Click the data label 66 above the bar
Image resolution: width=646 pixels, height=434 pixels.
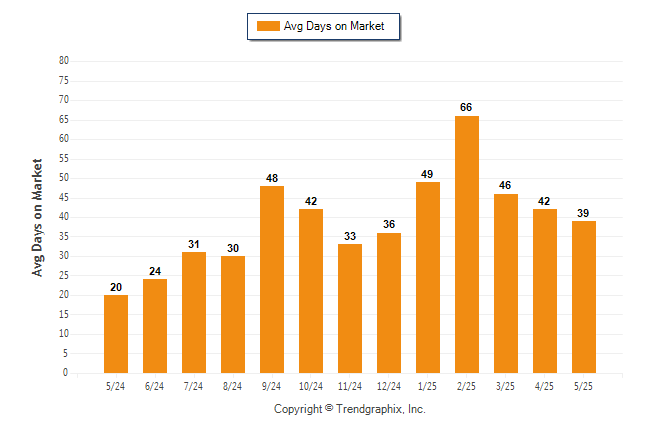[x=466, y=107]
